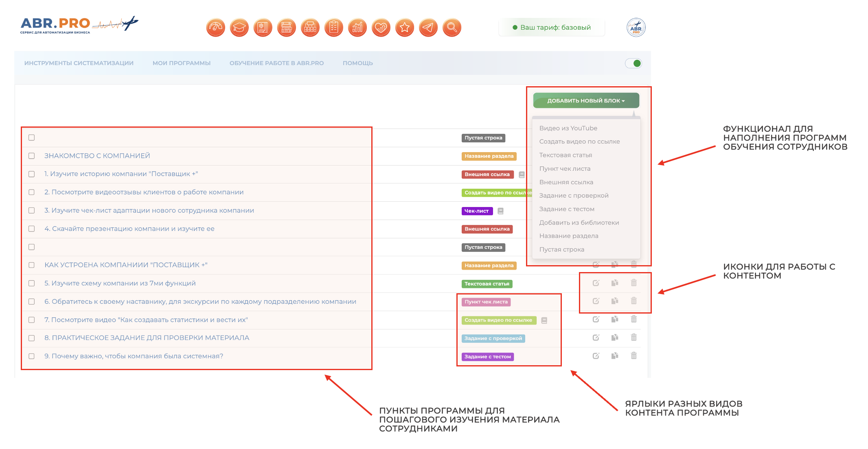Delete row 5 Изучите схему компании
Image resolution: width=868 pixels, height=449 pixels.
pos(634,283)
